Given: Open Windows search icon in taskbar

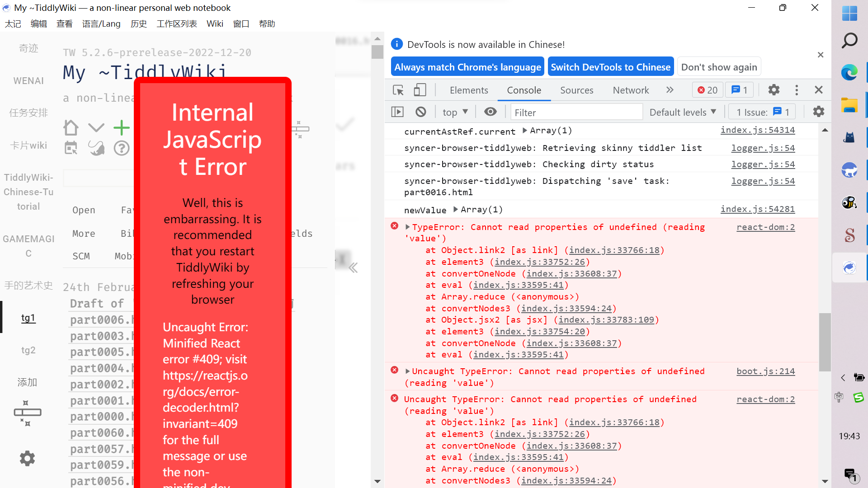Looking at the screenshot, I should click(849, 41).
